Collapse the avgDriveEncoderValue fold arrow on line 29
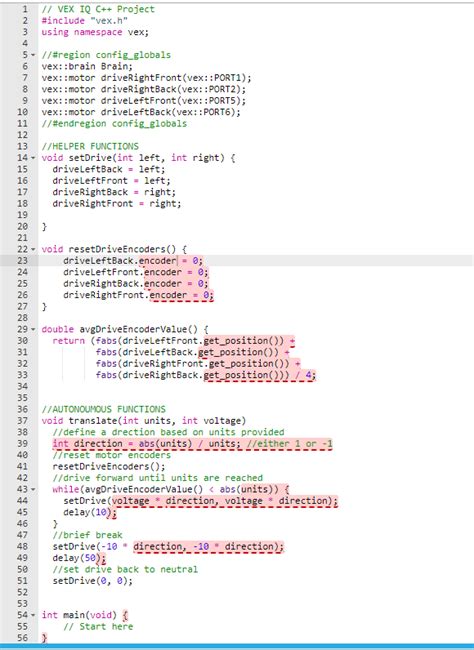474x650 pixels. (x=33, y=330)
